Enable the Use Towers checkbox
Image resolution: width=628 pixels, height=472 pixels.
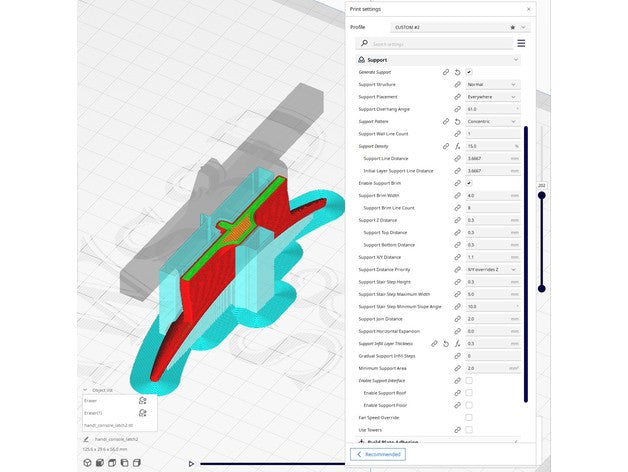click(x=469, y=430)
